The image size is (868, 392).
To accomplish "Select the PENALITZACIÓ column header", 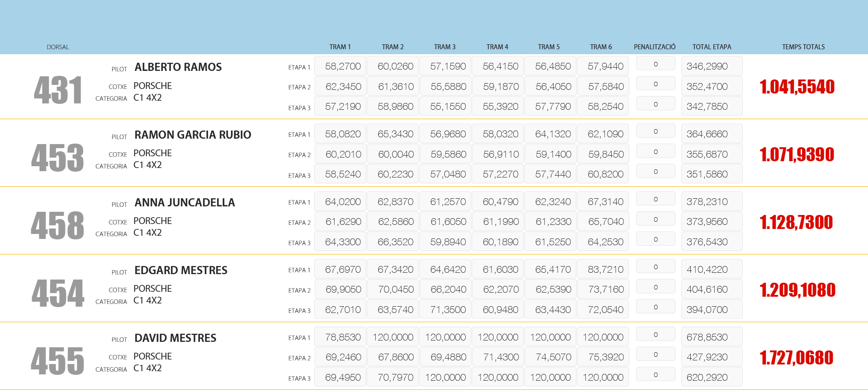I will [x=654, y=47].
